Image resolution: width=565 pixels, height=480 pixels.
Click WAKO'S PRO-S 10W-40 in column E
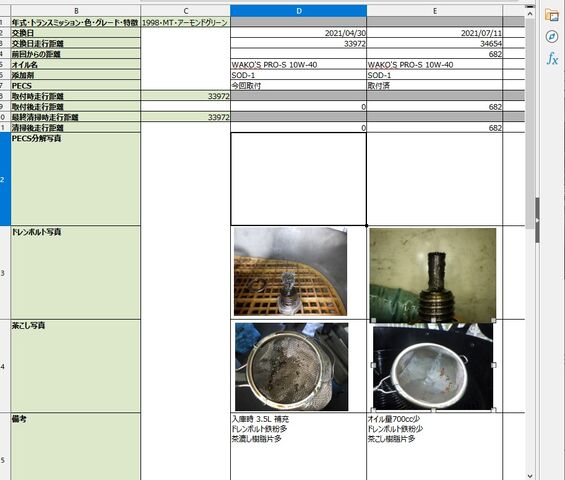pos(435,65)
